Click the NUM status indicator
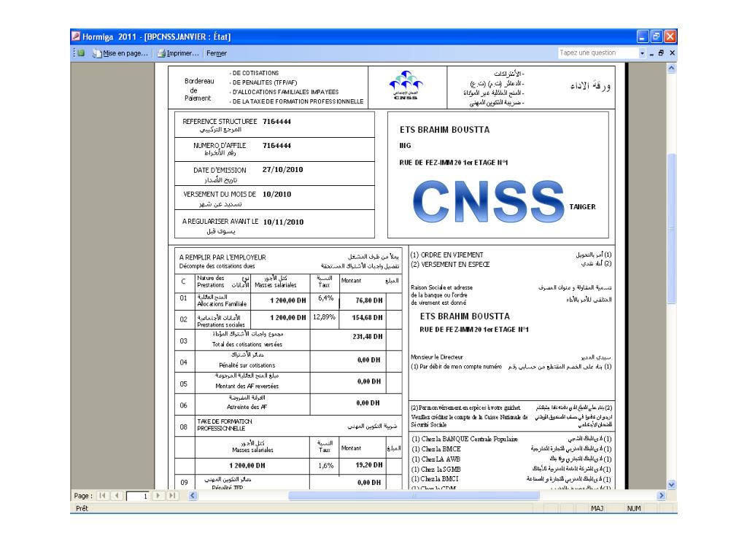This screenshot has width=747, height=560. point(634,508)
